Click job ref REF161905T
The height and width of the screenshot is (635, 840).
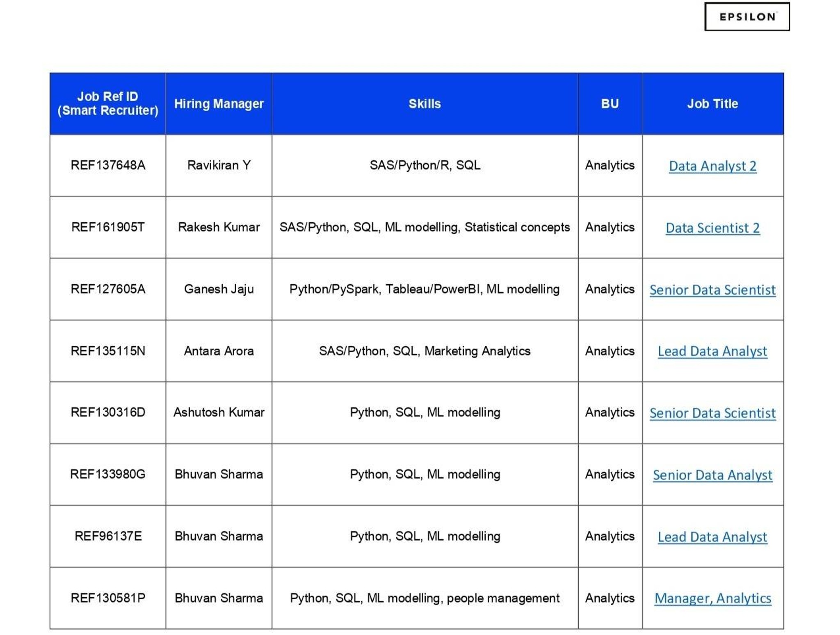coord(108,227)
